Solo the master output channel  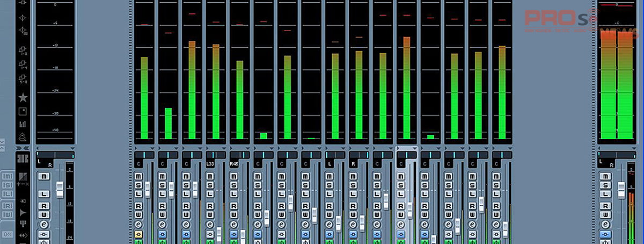(606, 185)
